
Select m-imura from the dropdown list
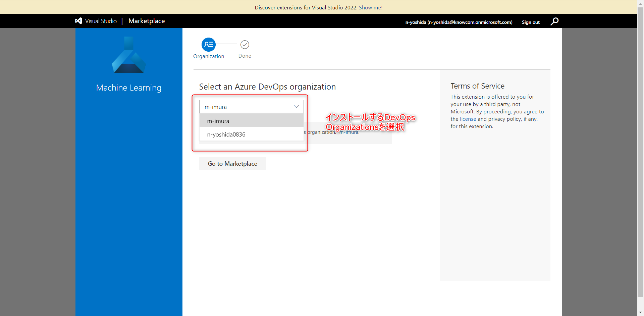(252, 121)
